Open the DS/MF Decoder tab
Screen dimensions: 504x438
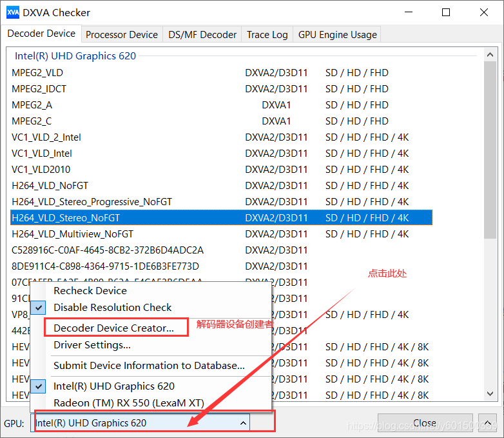[202, 34]
